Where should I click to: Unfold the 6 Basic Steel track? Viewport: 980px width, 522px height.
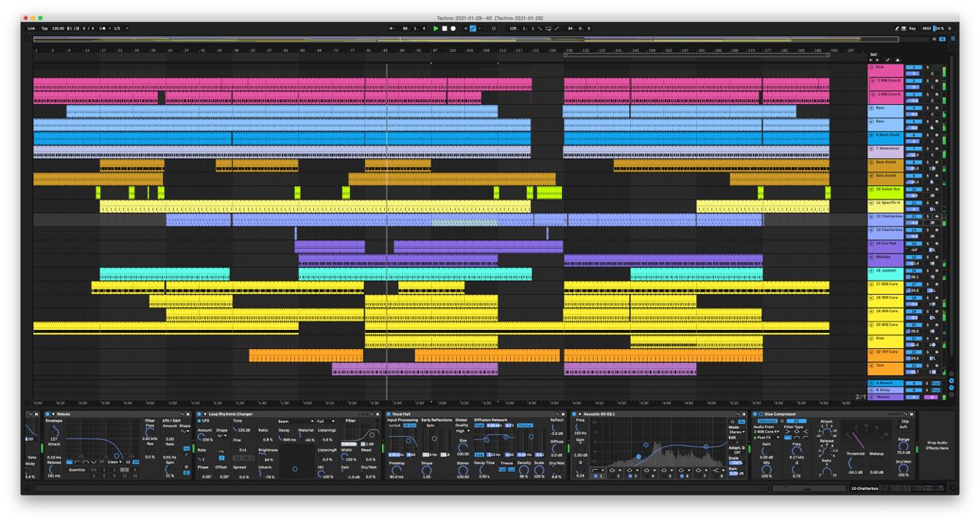coord(871,135)
